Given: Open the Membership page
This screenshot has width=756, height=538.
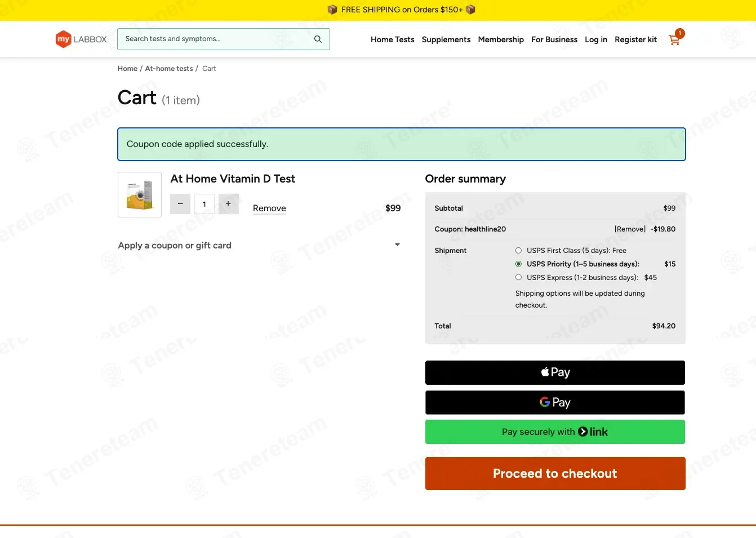Looking at the screenshot, I should (501, 39).
